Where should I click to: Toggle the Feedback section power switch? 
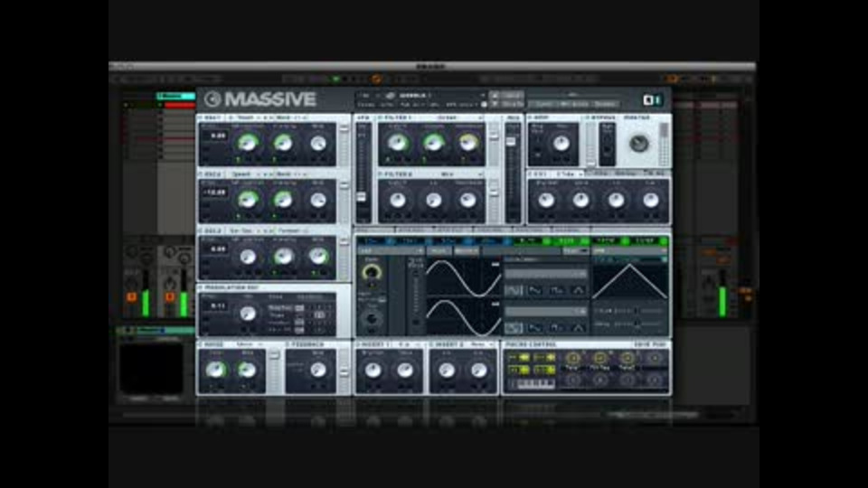tap(288, 344)
